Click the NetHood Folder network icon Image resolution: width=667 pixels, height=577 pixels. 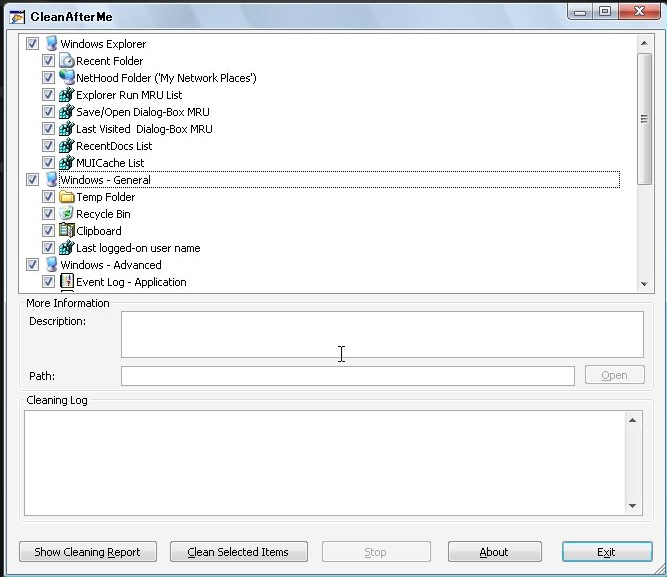(67, 77)
